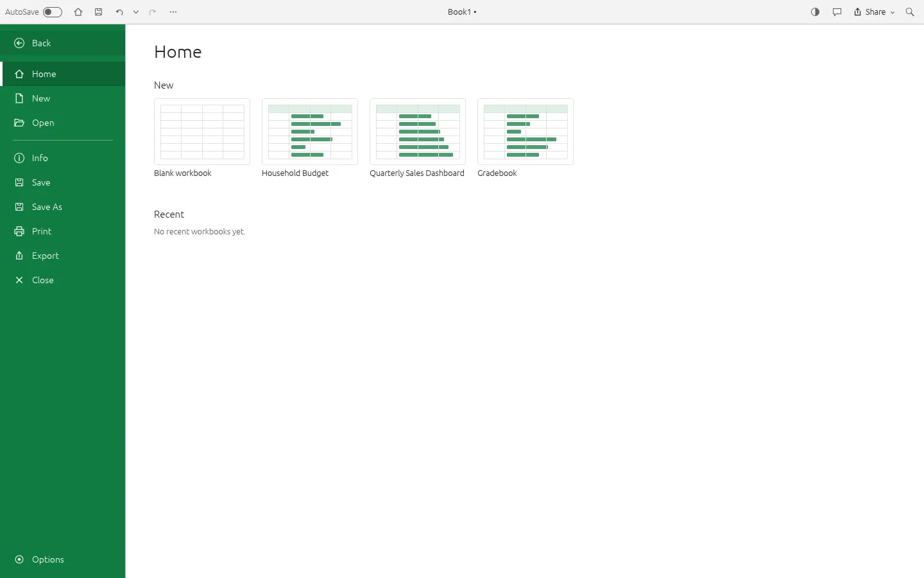924x578 pixels.
Task: Select New in the sidebar
Action: (63, 98)
